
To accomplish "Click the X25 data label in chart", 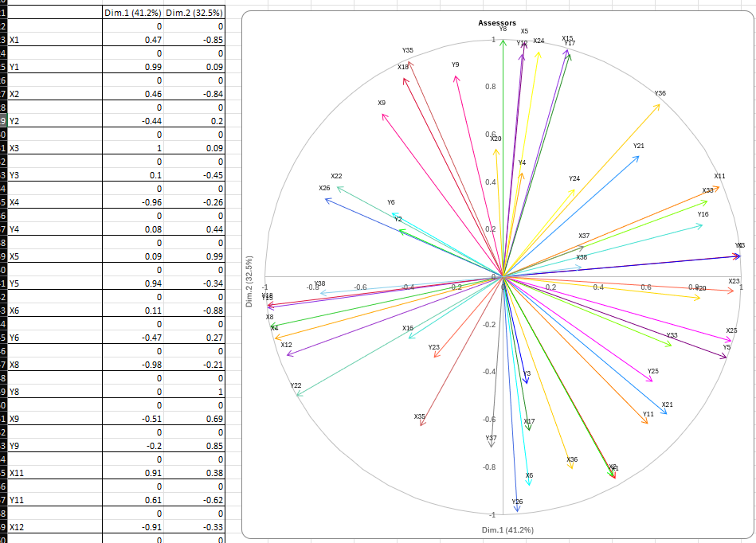I will pos(731,330).
